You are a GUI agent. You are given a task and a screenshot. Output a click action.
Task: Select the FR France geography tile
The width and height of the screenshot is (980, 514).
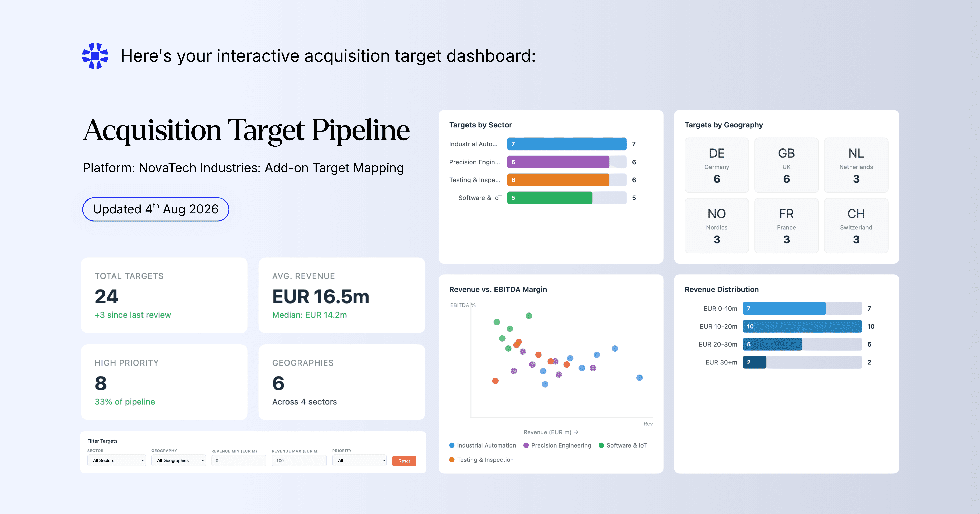786,225
